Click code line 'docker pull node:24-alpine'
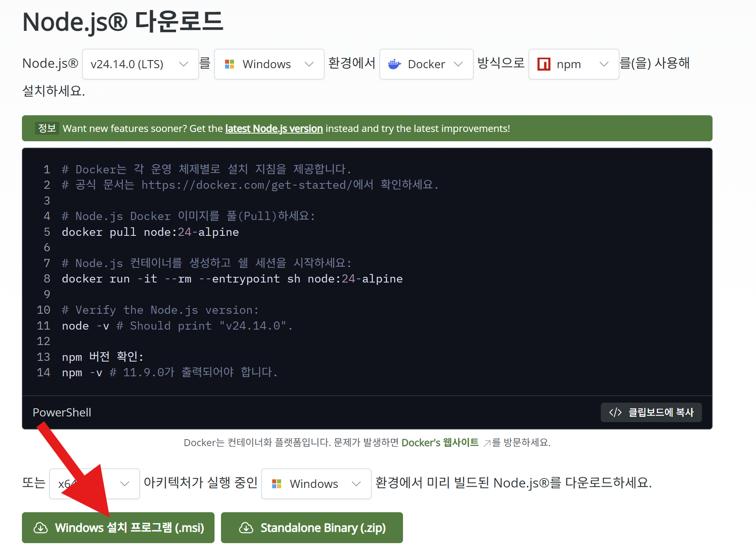756x552 pixels. coord(150,232)
